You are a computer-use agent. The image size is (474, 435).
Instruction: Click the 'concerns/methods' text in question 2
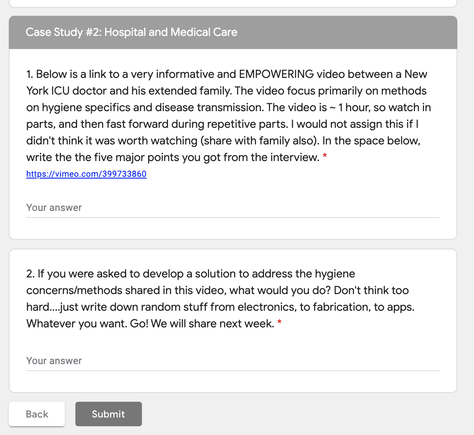click(x=74, y=290)
